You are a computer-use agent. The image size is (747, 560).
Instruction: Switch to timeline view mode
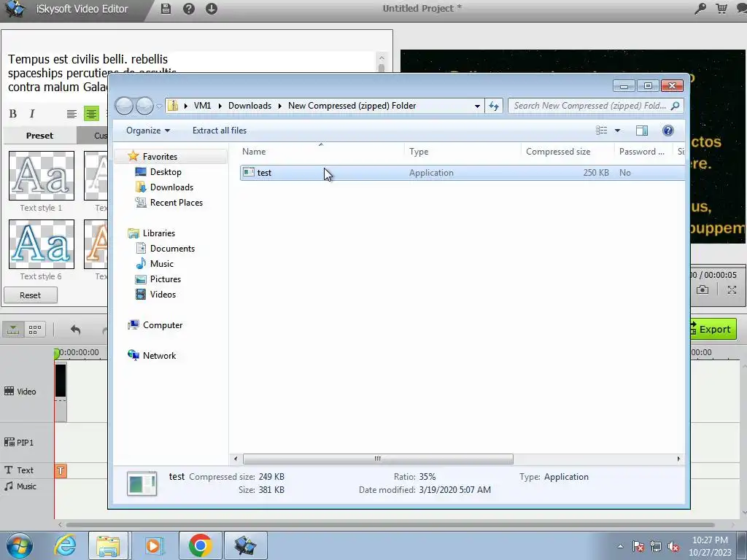pos(13,330)
